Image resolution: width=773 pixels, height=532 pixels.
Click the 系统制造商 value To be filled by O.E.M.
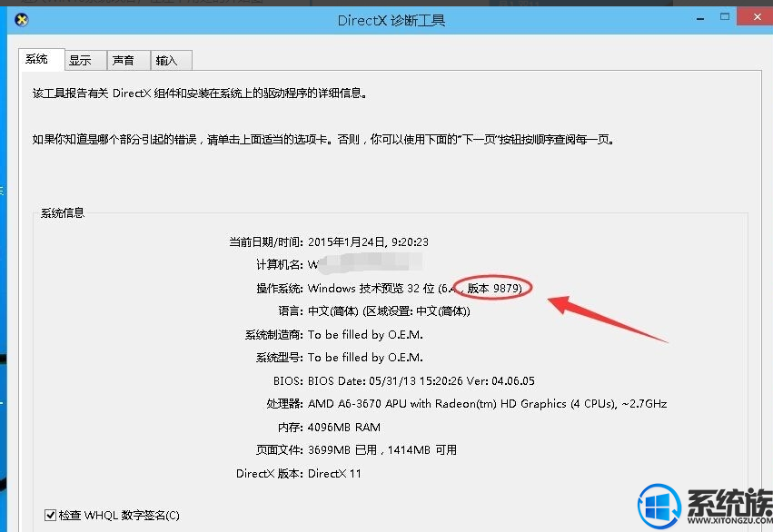(365, 335)
